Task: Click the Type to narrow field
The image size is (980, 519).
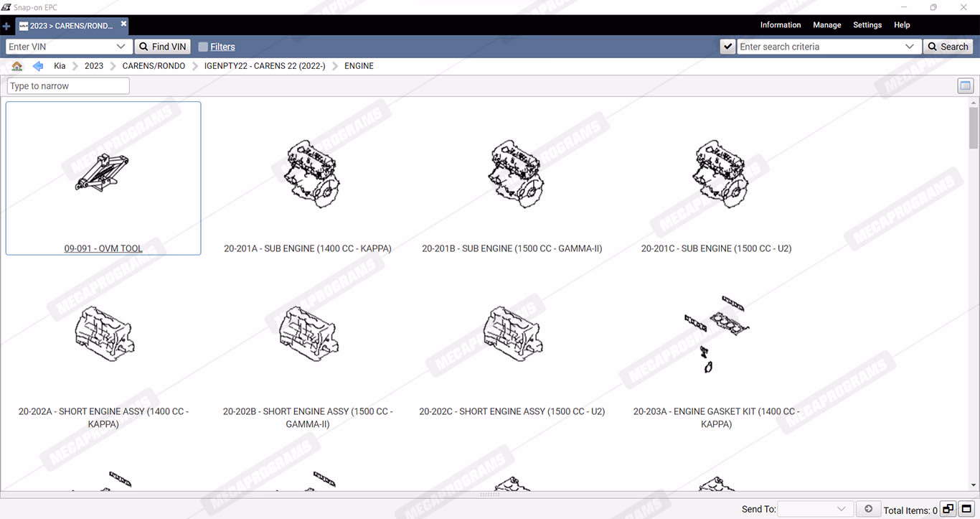Action: click(x=68, y=86)
